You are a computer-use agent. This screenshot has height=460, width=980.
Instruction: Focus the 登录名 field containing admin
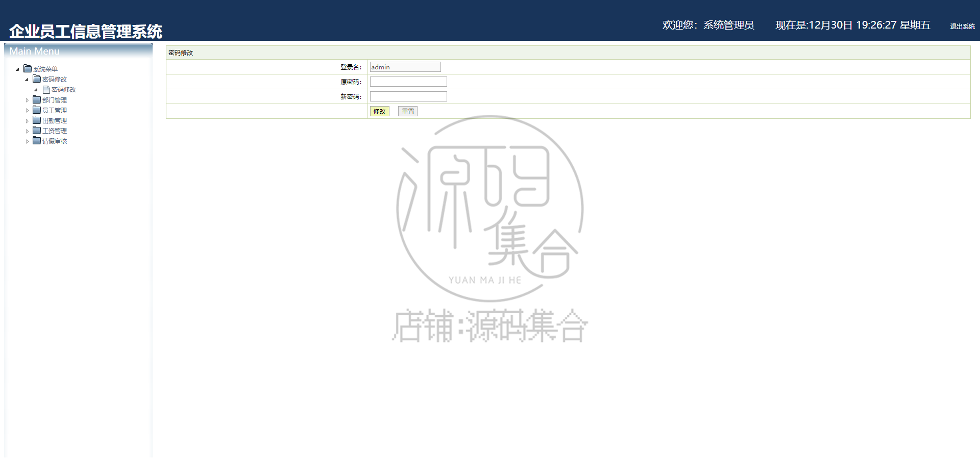tap(405, 67)
